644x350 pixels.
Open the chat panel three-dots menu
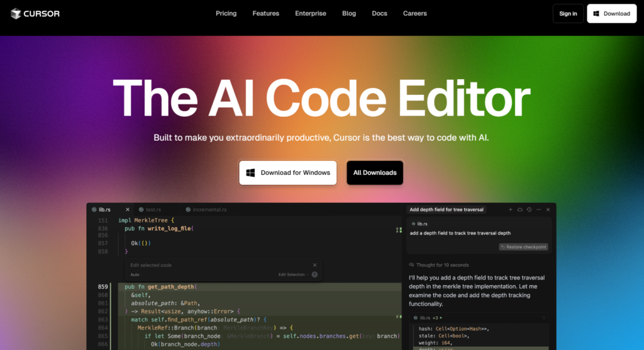pyautogui.click(x=539, y=210)
